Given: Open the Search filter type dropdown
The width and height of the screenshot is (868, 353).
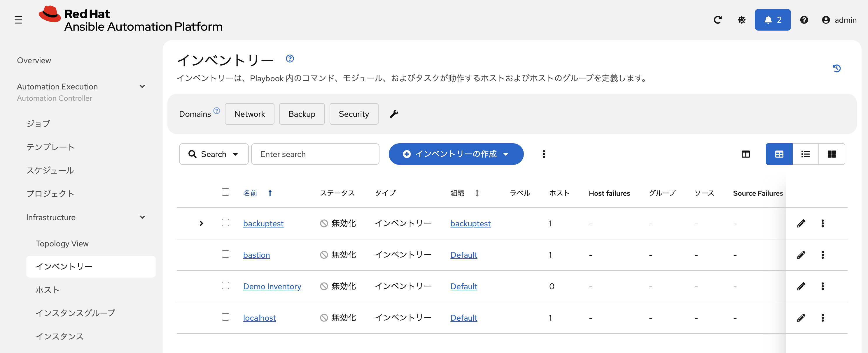Looking at the screenshot, I should coord(213,154).
